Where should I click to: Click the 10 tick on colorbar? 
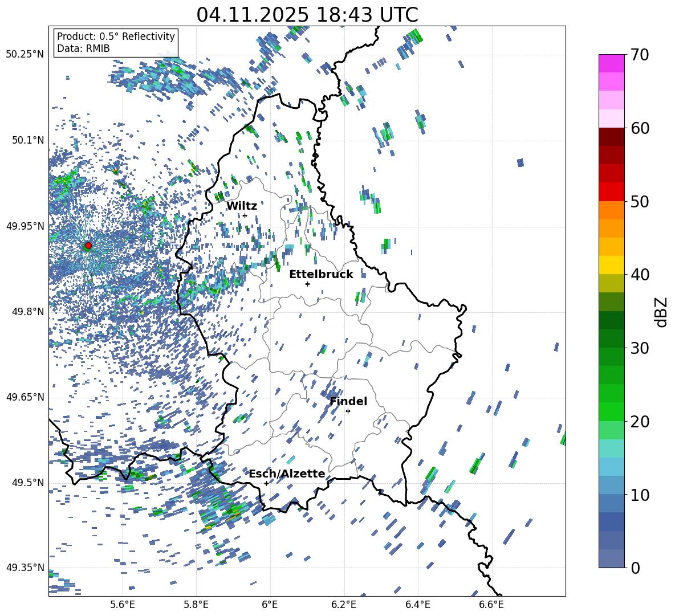coord(640,495)
